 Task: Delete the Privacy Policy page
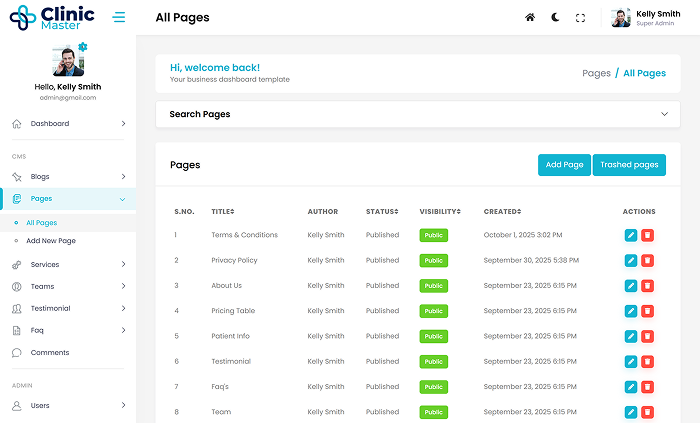(647, 260)
